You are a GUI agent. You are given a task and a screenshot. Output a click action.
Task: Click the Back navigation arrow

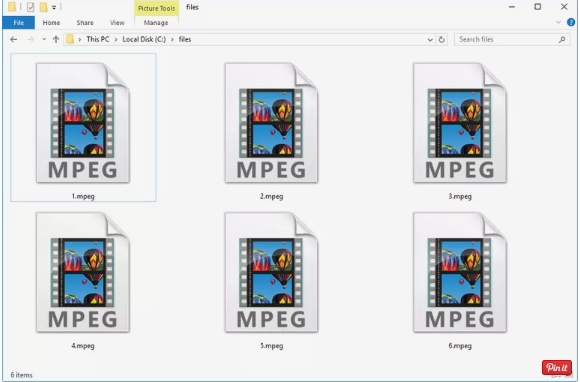point(14,39)
